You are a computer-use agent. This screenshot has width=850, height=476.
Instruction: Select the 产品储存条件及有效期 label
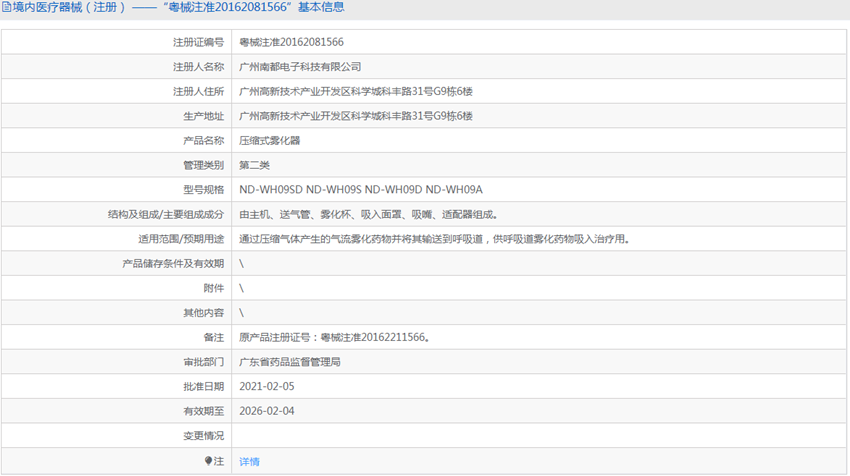[x=173, y=263]
